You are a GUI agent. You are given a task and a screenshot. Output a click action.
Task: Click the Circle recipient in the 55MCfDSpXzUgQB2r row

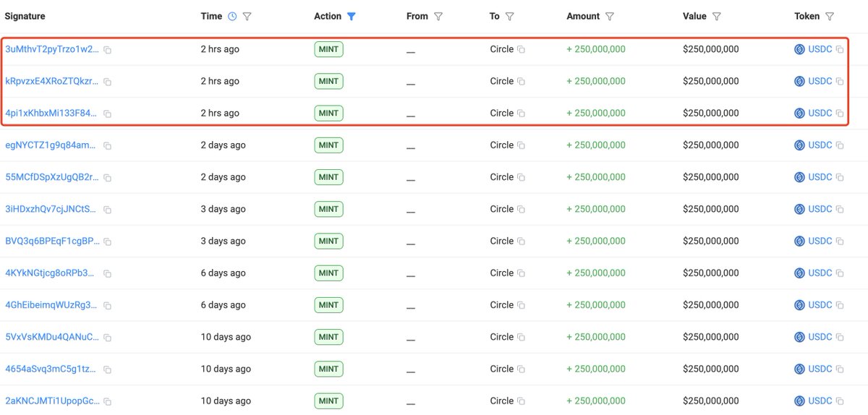pyautogui.click(x=501, y=177)
